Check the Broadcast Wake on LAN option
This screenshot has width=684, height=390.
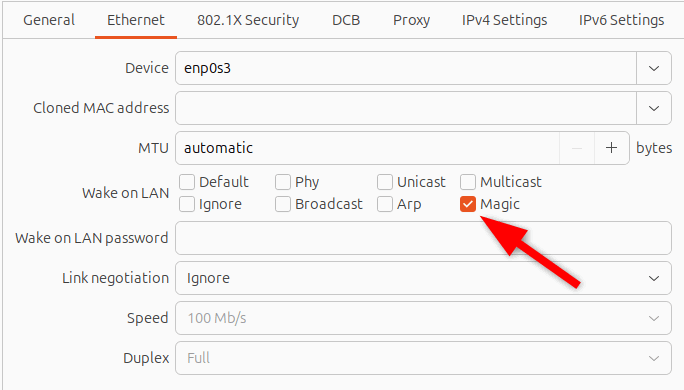[x=283, y=204]
